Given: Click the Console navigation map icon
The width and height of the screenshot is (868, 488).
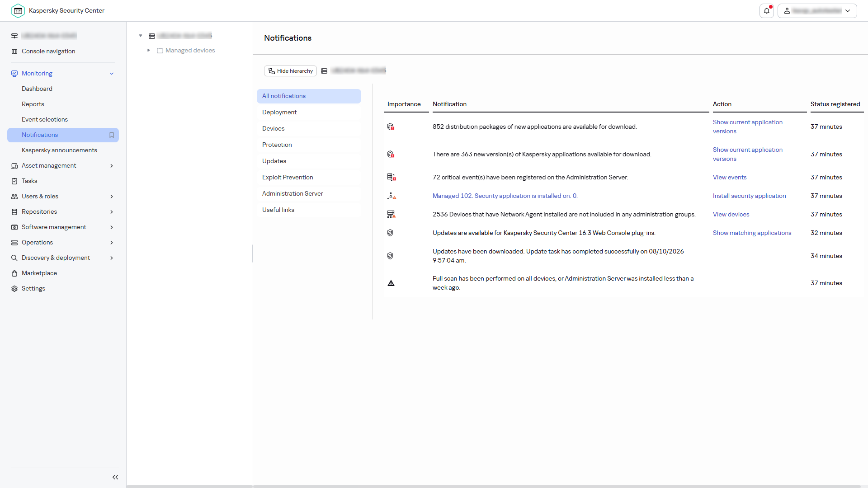Looking at the screenshot, I should click(14, 52).
